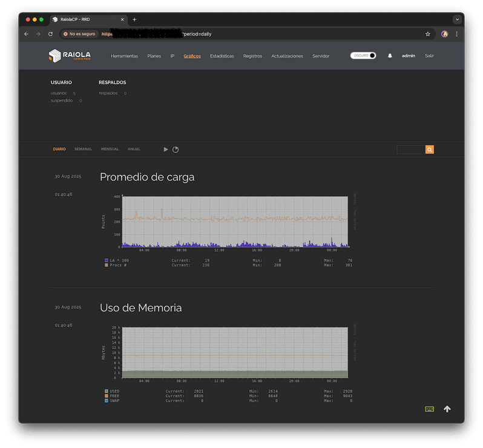Click the USED legend swatch
Viewport: 483px width, 448px height.
tap(107, 391)
